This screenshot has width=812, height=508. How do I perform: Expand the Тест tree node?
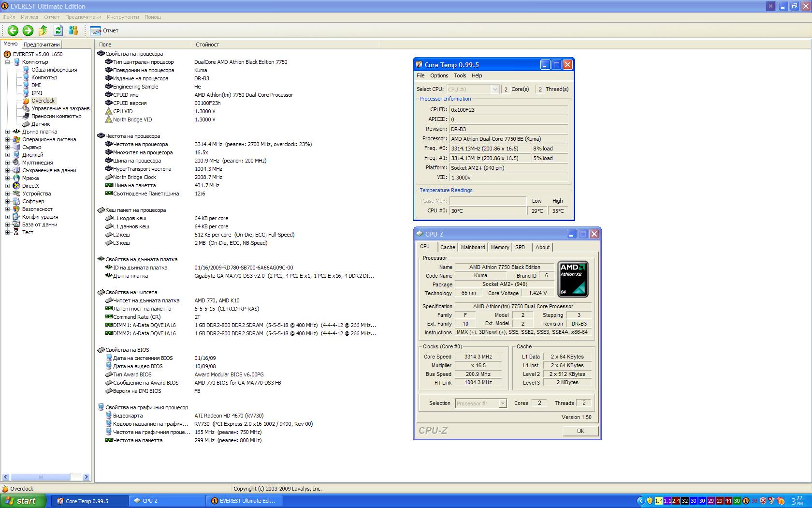click(x=7, y=232)
